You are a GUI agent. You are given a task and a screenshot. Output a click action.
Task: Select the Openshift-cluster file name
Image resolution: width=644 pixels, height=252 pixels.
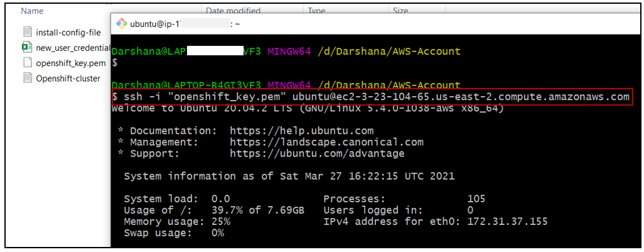point(68,78)
